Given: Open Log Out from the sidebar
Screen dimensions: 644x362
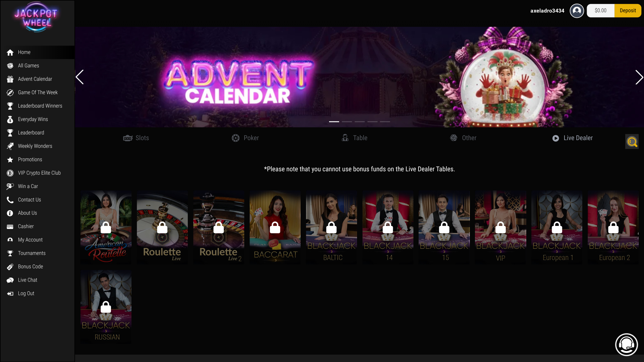Looking at the screenshot, I should click(x=26, y=293).
